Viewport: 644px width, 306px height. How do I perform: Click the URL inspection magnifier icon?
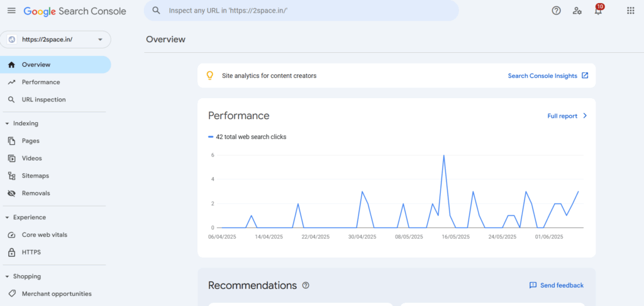[x=11, y=99]
